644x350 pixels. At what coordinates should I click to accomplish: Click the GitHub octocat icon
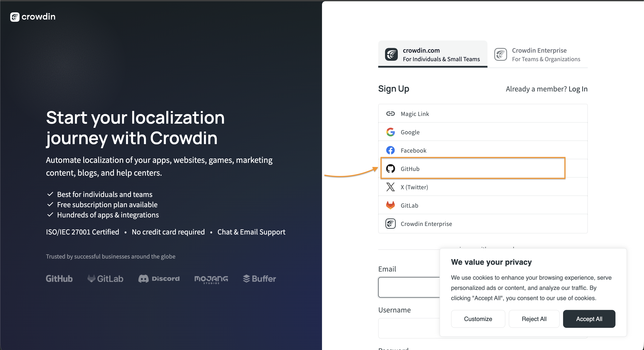coord(390,169)
